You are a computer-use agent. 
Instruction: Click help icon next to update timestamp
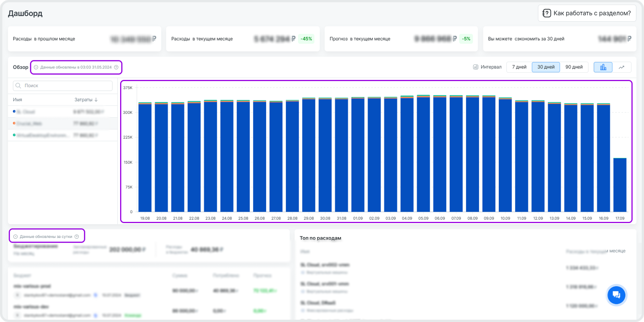click(116, 67)
